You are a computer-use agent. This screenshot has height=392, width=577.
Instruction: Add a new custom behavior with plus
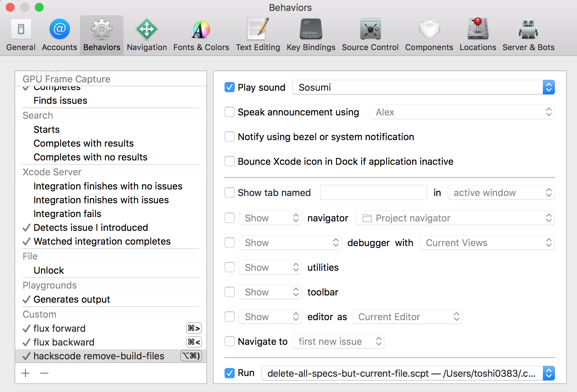click(25, 373)
